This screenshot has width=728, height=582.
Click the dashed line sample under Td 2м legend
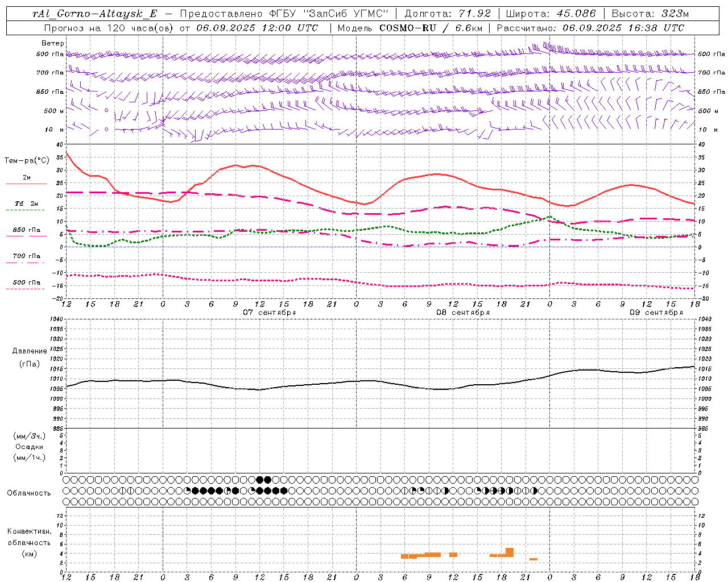[x=26, y=210]
